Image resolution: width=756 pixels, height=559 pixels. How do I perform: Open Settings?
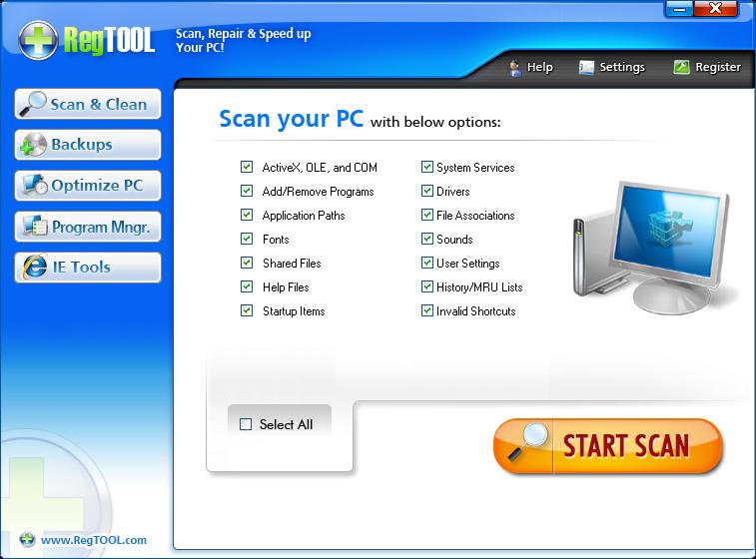pos(612,68)
